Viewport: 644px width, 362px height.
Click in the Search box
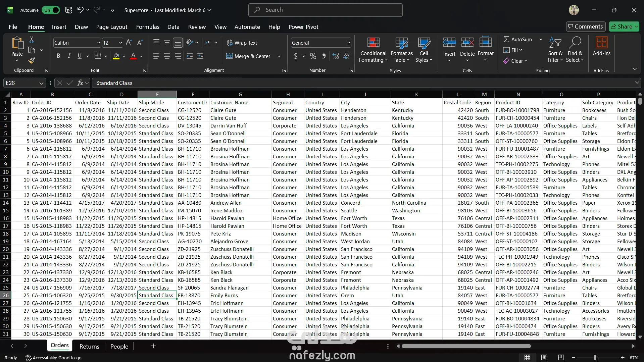pos(325,10)
